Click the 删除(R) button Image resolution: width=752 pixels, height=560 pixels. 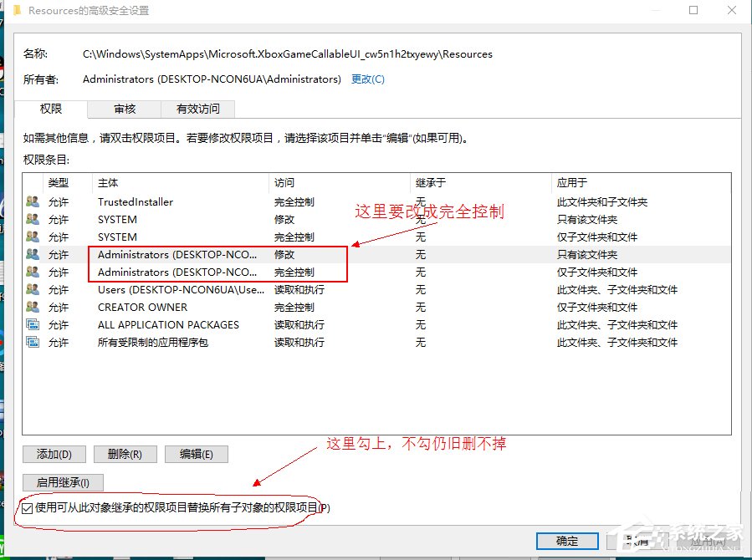(125, 454)
